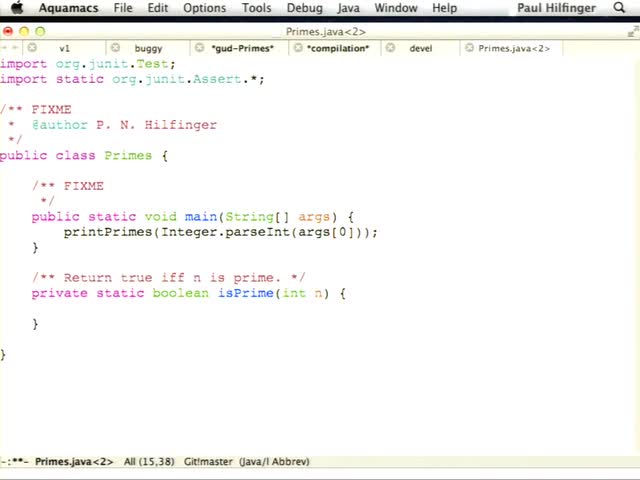Image resolution: width=640 pixels, height=480 pixels.
Task: Close the v1 tab with its X icon
Action: pyautogui.click(x=32, y=48)
